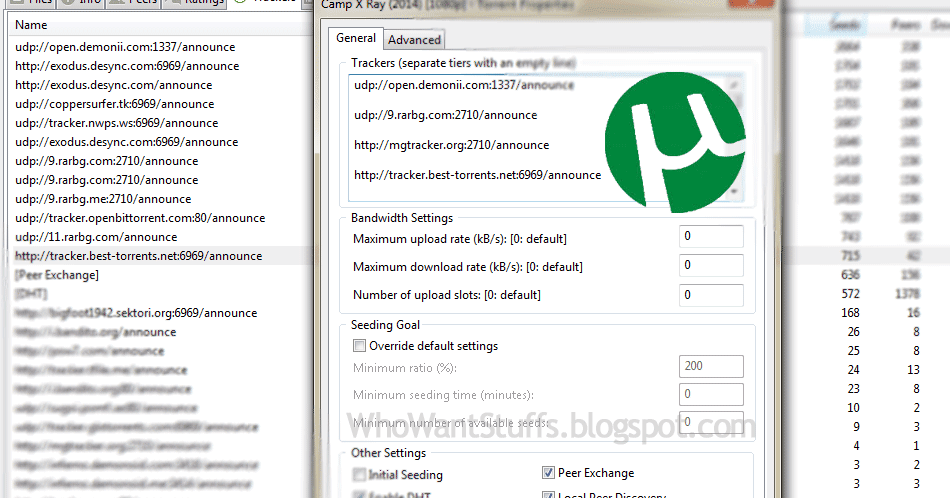Select highlighted http://tracker.best-torrents.net:6969/announce list row
This screenshot has height=498, width=950.
(x=138, y=256)
